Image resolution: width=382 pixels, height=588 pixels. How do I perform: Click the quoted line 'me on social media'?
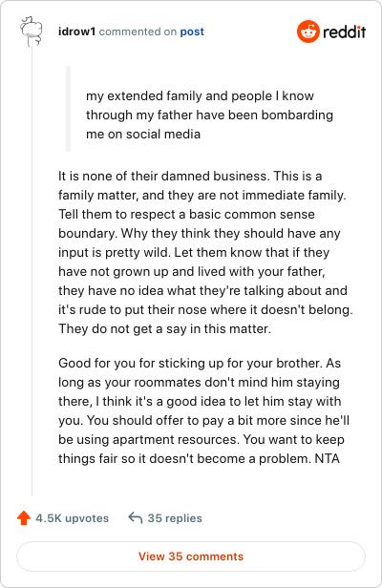coord(143,135)
